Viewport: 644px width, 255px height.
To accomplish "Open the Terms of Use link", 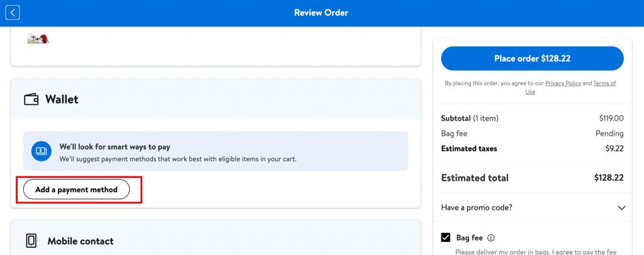I will (604, 83).
